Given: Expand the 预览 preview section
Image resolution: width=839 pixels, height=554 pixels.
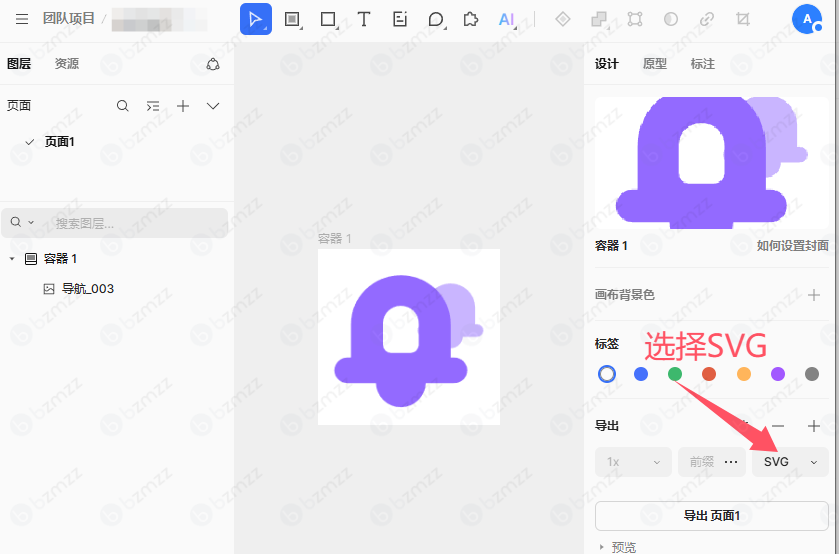Looking at the screenshot, I should coord(618,547).
